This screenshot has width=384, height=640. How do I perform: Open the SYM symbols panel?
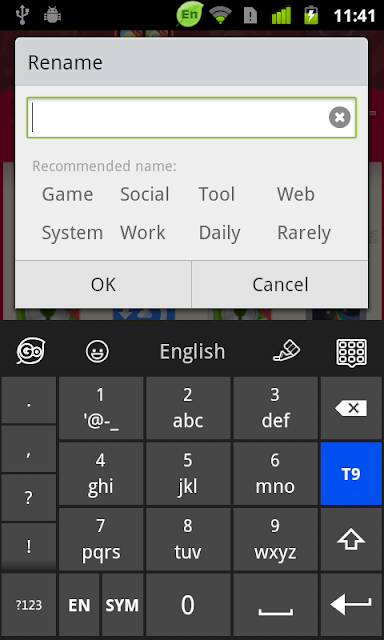tap(122, 605)
